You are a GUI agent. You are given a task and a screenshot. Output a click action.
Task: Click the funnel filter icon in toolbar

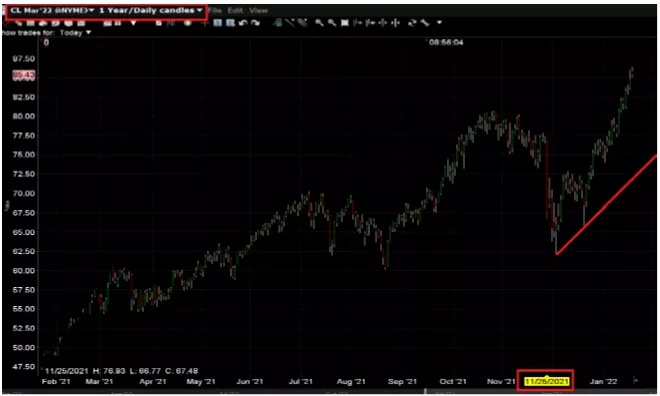click(133, 23)
